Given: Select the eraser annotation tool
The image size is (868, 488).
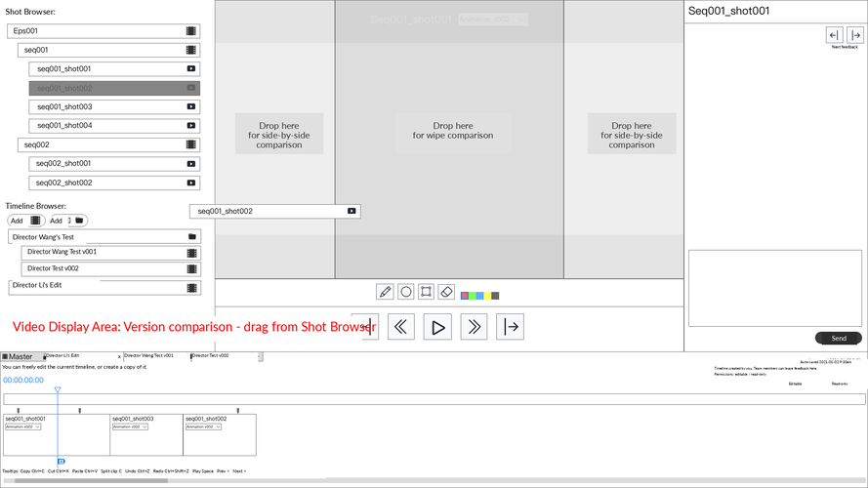Looking at the screenshot, I should point(447,292).
